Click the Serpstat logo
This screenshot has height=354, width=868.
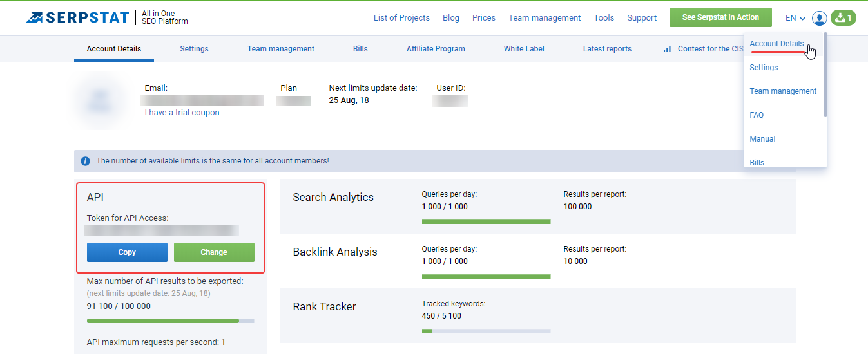coord(77,17)
